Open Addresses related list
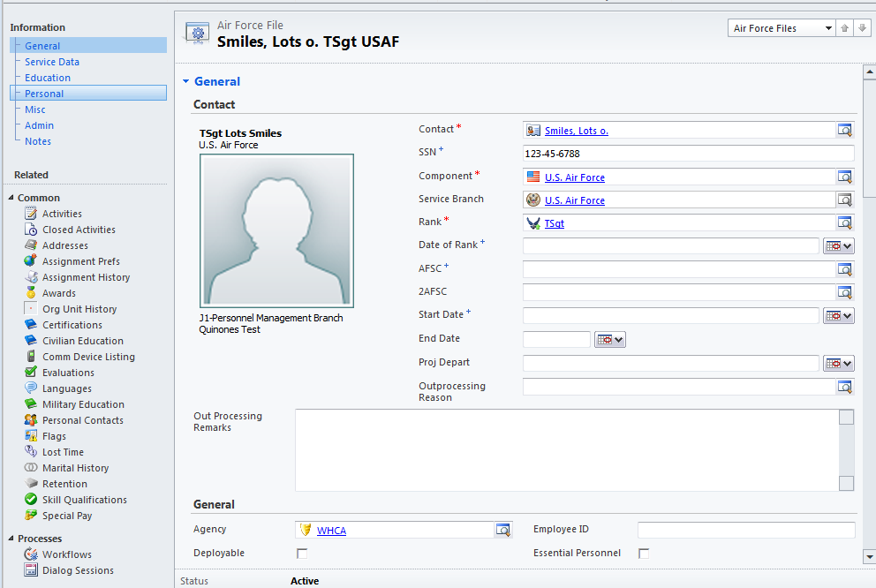Viewport: 876px width, 588px height. [x=64, y=245]
